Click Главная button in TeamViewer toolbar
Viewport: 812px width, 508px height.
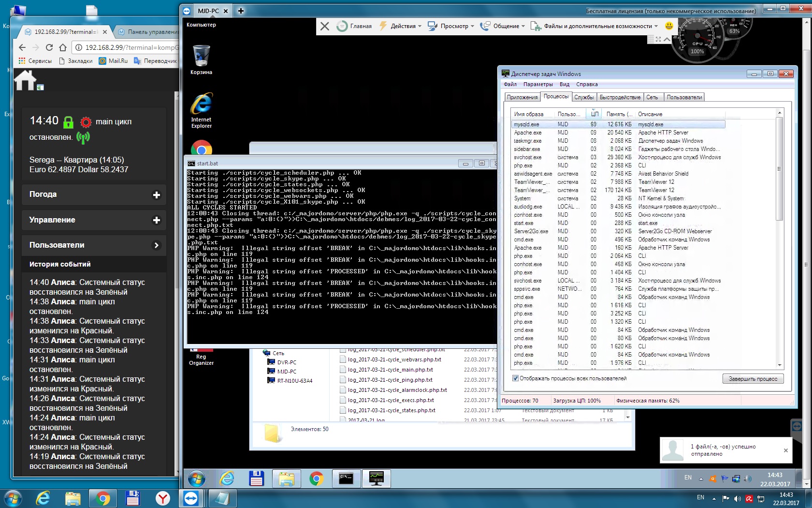pyautogui.click(x=354, y=26)
